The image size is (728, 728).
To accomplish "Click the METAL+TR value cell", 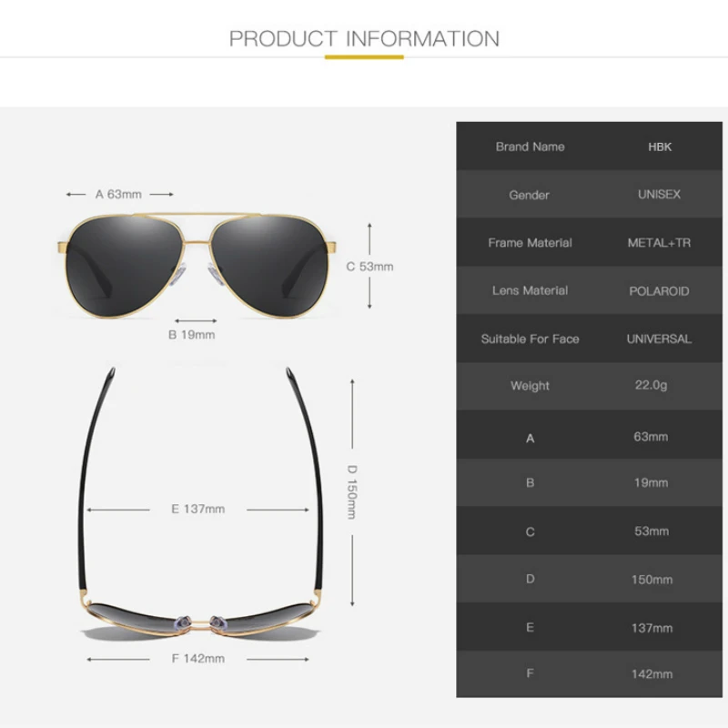I will 659,243.
